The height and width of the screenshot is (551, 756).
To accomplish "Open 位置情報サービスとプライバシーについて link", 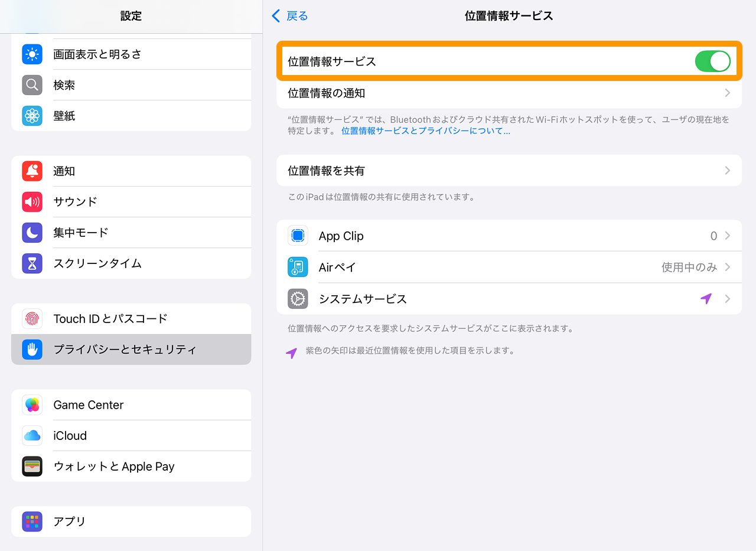I will coord(426,131).
